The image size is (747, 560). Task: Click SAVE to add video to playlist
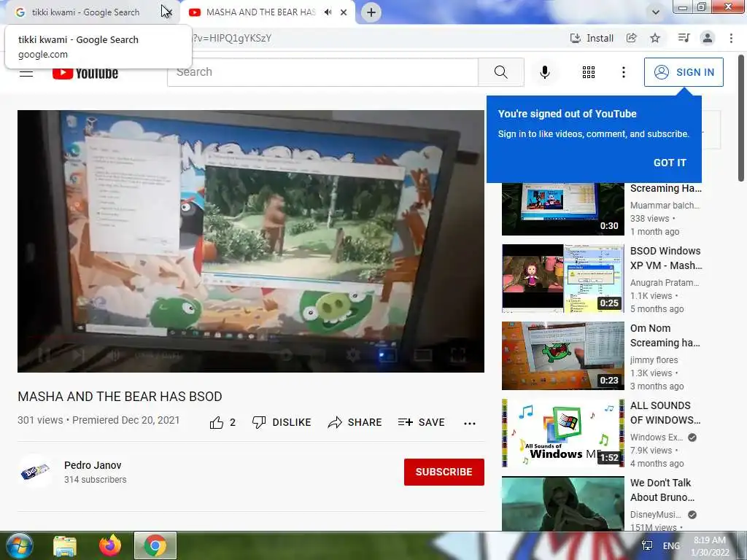(x=422, y=422)
